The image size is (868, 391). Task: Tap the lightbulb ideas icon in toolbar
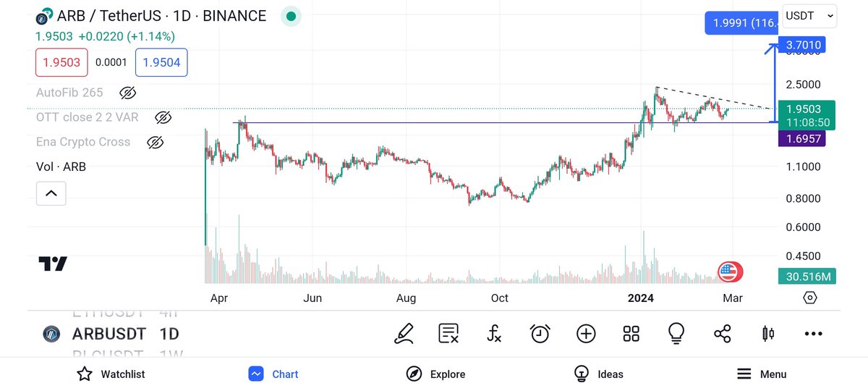click(676, 333)
